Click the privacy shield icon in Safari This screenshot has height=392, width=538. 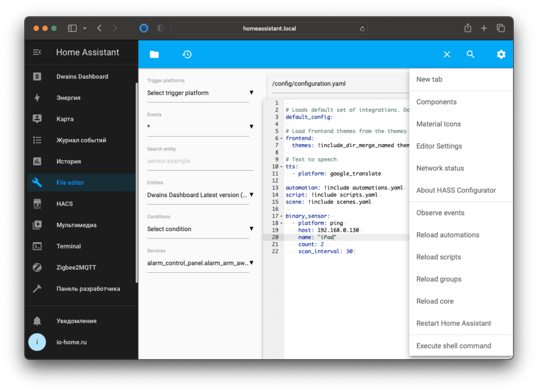click(x=160, y=28)
